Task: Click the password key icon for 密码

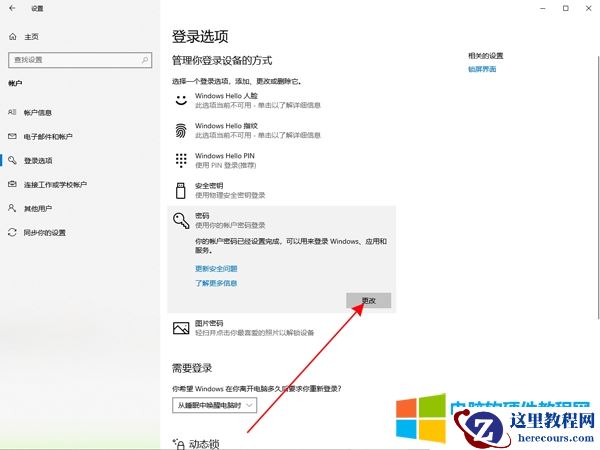Action: (x=181, y=220)
